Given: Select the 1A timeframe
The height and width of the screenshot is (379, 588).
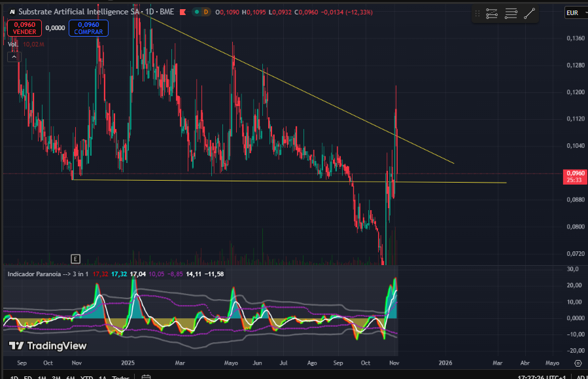Looking at the screenshot, I should (x=102, y=377).
